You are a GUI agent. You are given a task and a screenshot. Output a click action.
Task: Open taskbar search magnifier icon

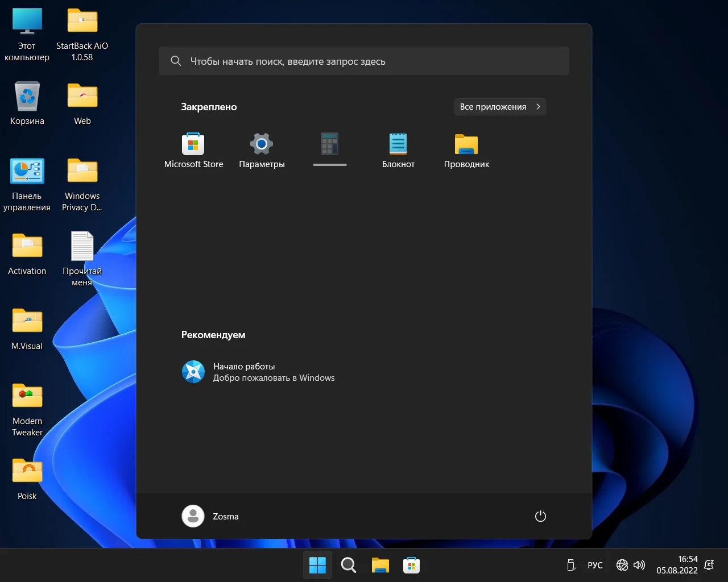349,565
